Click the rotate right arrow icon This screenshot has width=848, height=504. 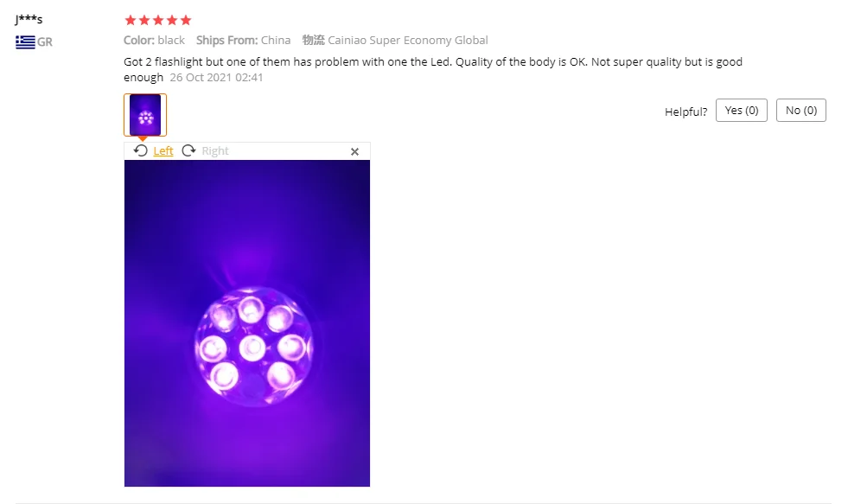[x=188, y=151]
